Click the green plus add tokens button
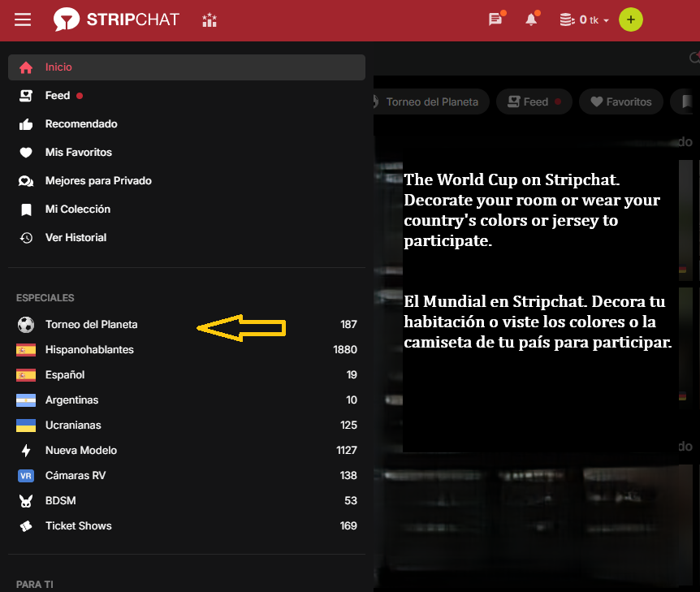This screenshot has width=700, height=592. [631, 19]
